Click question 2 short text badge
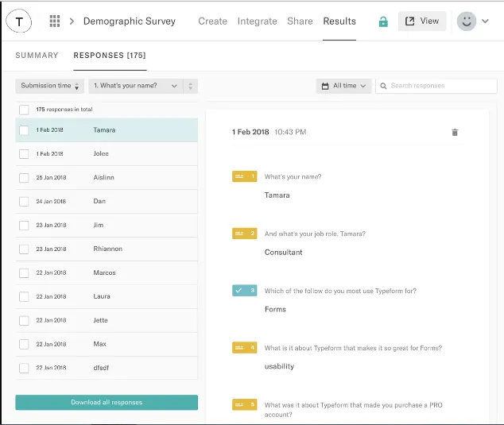The image size is (504, 425). (x=244, y=234)
